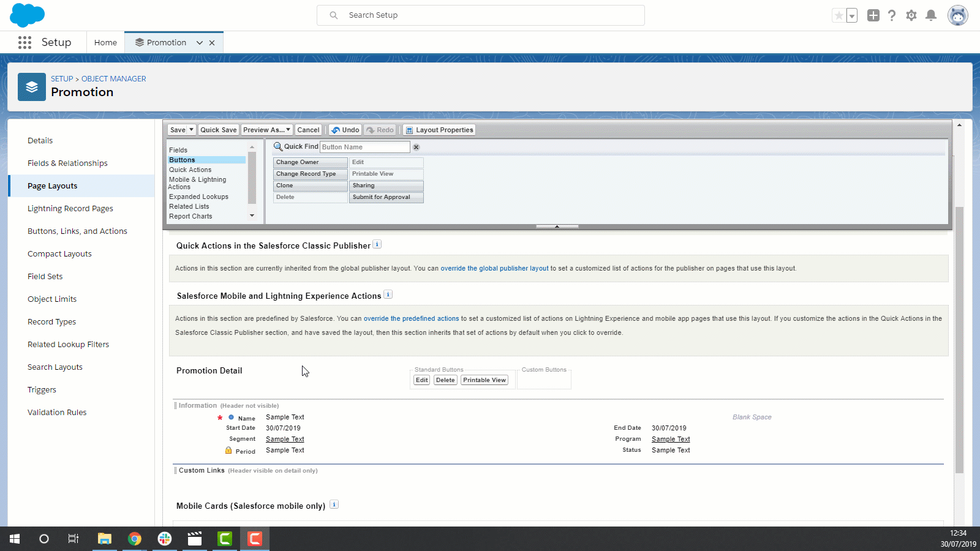Undo the last layout change
Image resolution: width=980 pixels, height=551 pixels.
(x=345, y=130)
